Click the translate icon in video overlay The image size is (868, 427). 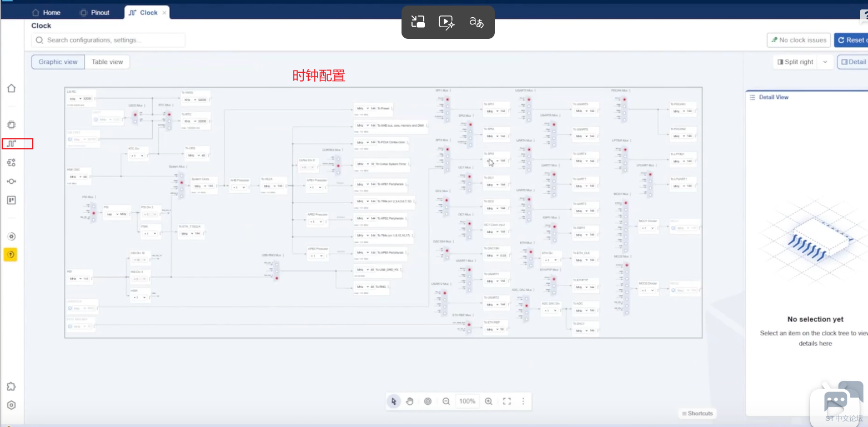[476, 22]
